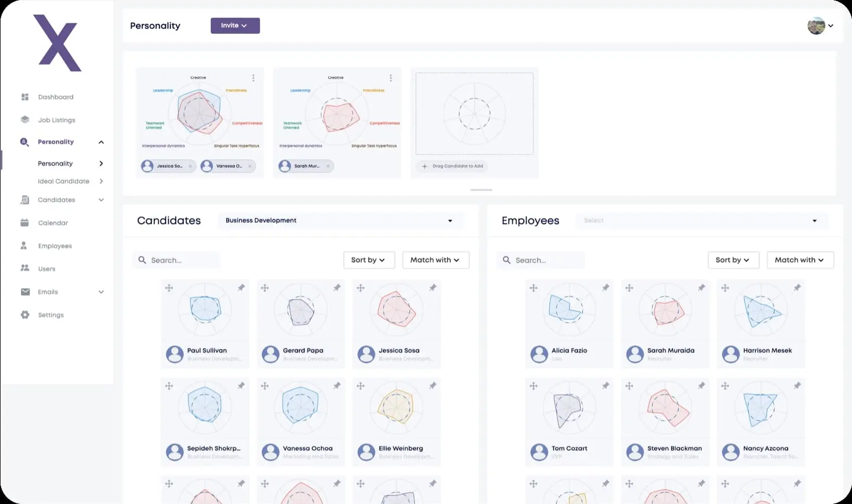Open Harrison Mesek's radar chart thumbnail
The image size is (852, 504).
(761, 309)
